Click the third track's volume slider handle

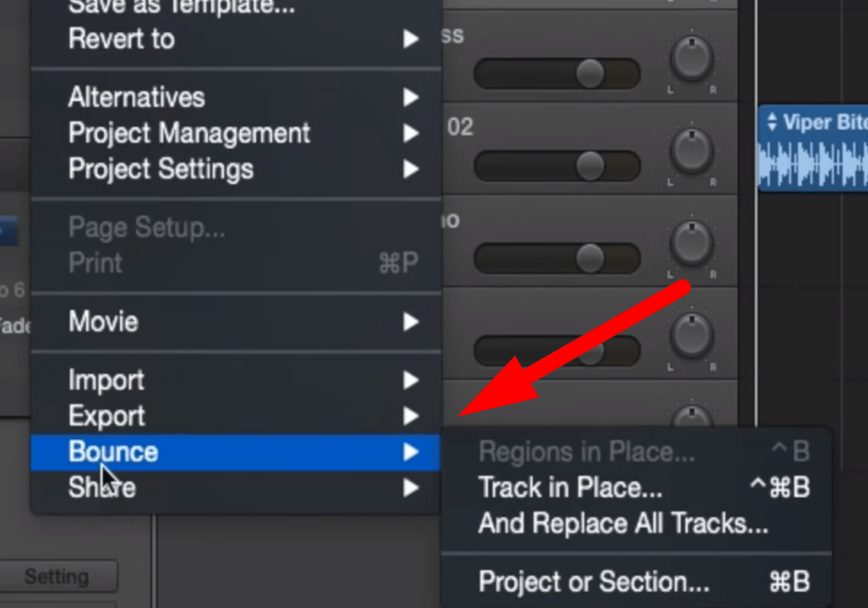point(590,258)
